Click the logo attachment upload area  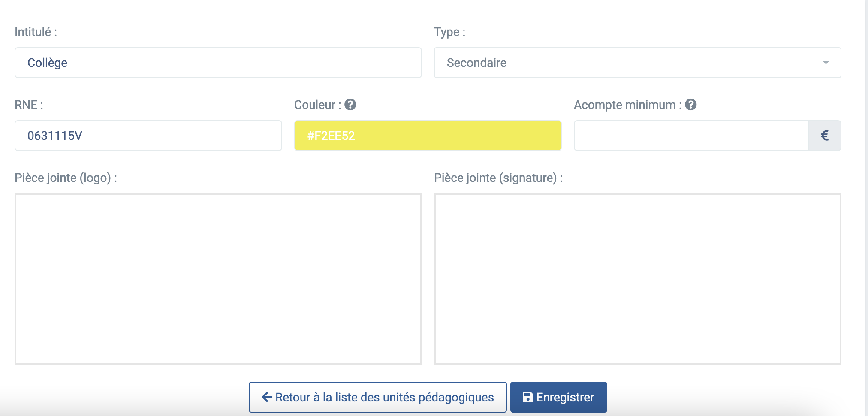[x=218, y=279]
